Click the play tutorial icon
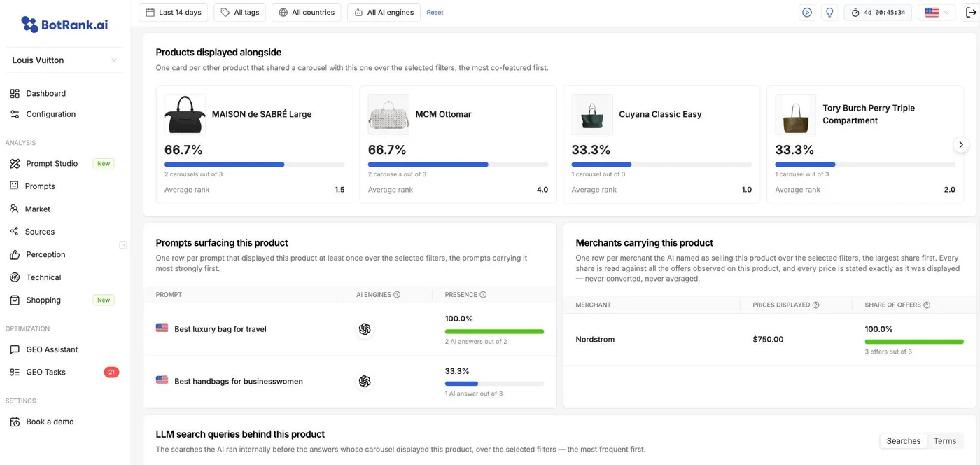The height and width of the screenshot is (465, 980). 807,12
